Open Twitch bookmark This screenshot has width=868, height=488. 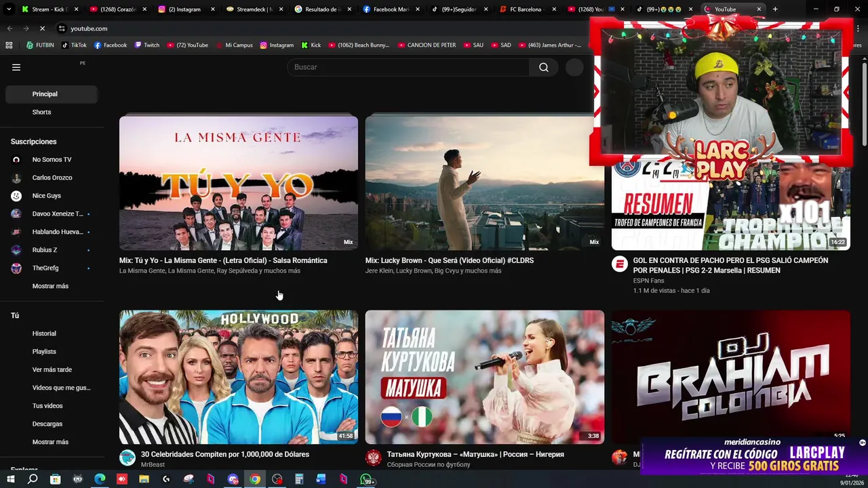coord(147,45)
